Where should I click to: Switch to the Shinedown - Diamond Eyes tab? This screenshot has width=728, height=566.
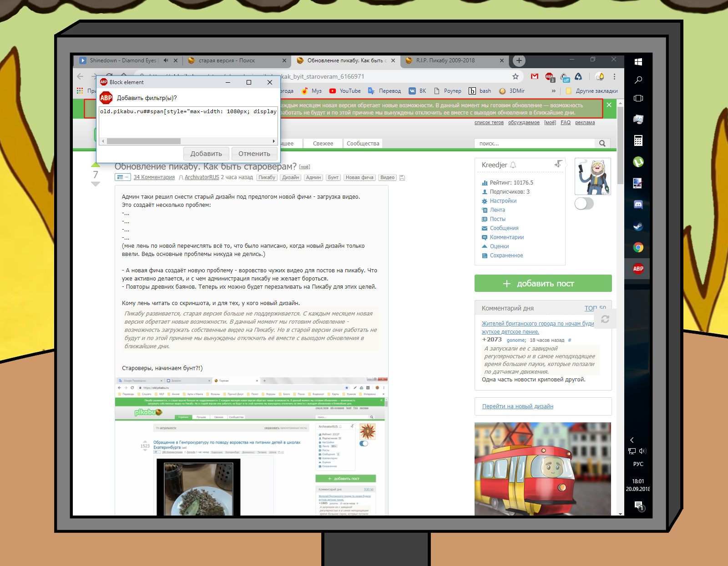(123, 60)
